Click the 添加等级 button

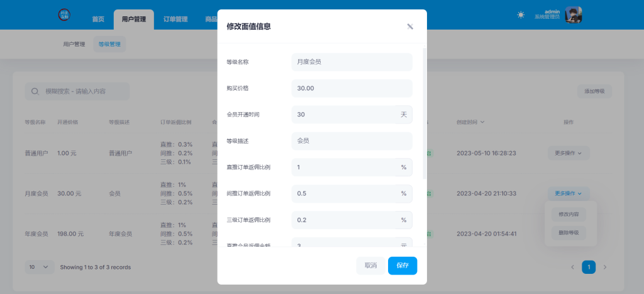coord(595,91)
